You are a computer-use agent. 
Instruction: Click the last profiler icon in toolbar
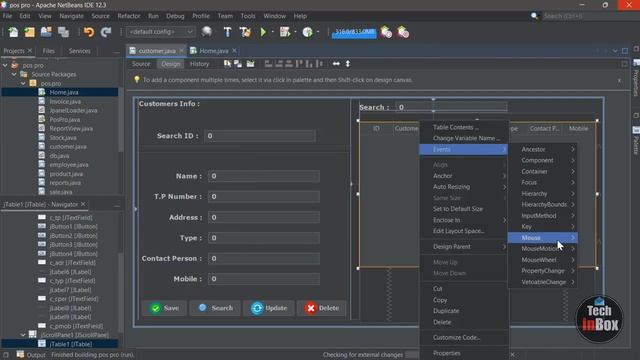(403, 32)
